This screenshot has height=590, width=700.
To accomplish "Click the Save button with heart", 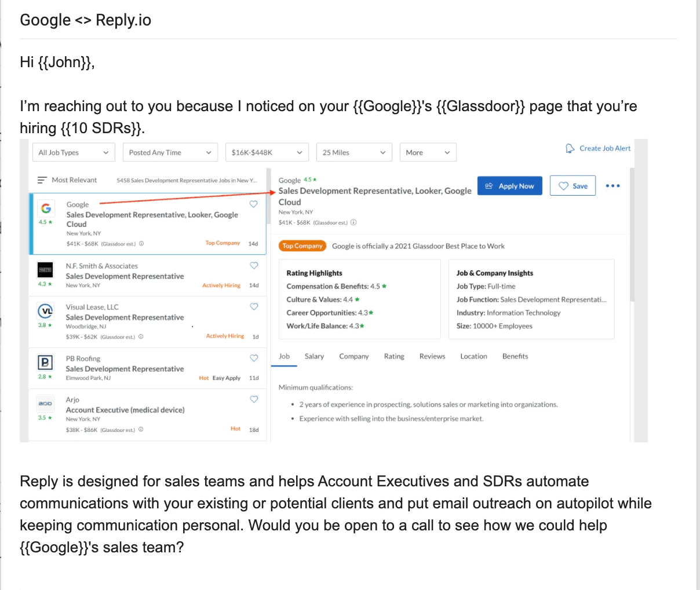I will click(573, 186).
